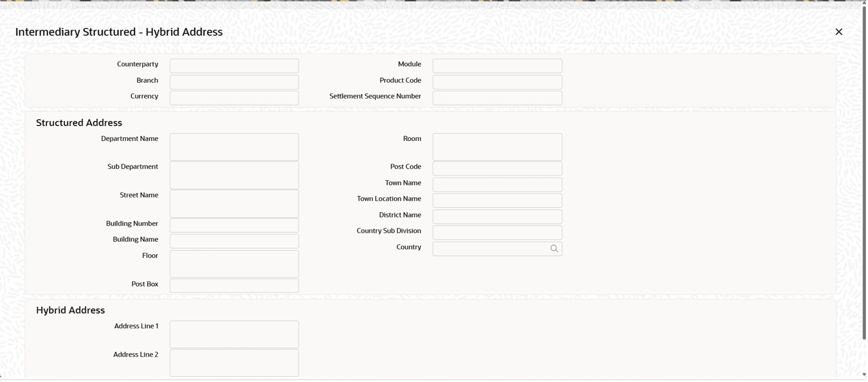Click the Street Name text area
Screen dimensions: 868x382
coord(234,203)
